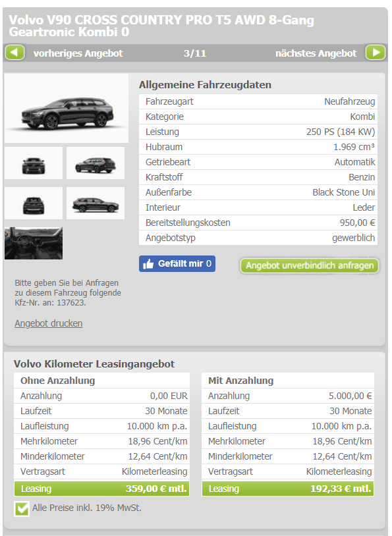The width and height of the screenshot is (392, 536).
Task: Toggle 'Alle Preise inkl. 19% MwSt.' checkbox
Action: 22,508
